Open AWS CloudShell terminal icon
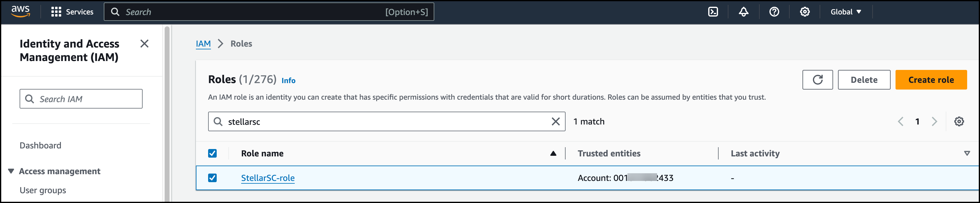 pos(713,12)
